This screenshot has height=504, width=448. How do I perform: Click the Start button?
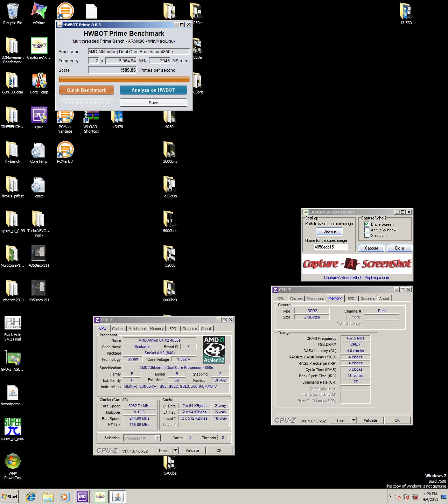click(x=10, y=496)
